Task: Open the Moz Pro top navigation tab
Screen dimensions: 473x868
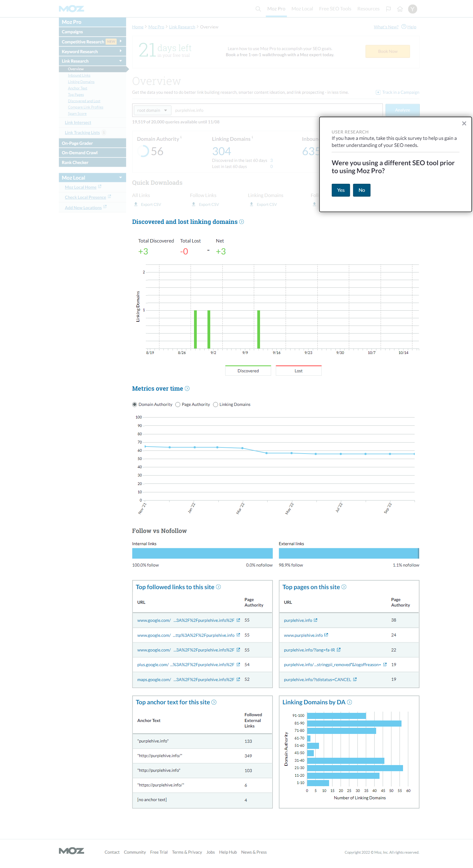Action: [x=276, y=9]
